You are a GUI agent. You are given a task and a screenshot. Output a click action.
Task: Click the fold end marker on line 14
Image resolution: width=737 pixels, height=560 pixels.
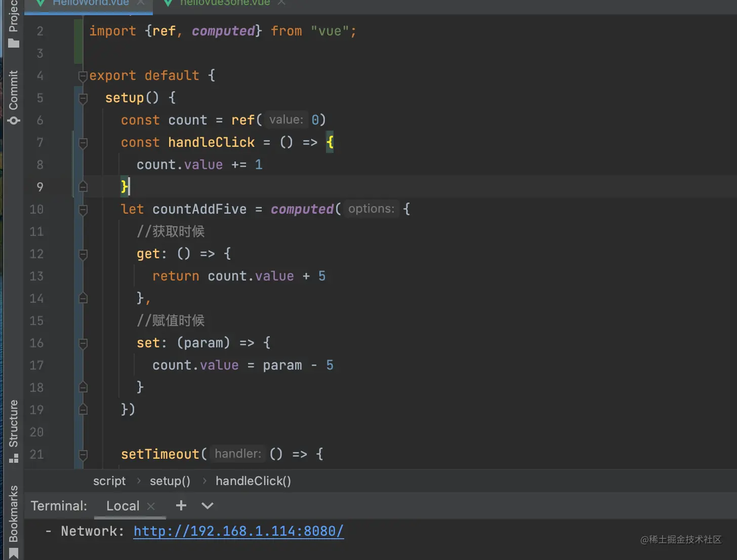(83, 299)
